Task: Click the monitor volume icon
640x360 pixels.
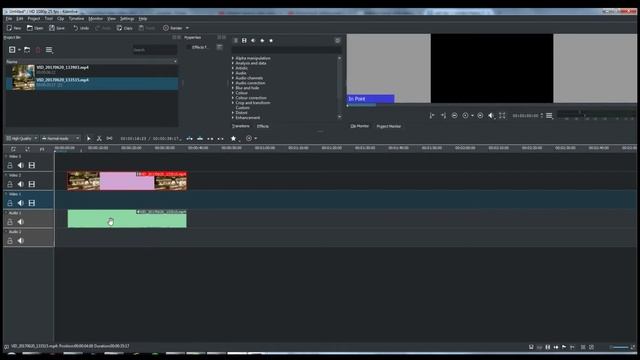Action: pos(491,116)
